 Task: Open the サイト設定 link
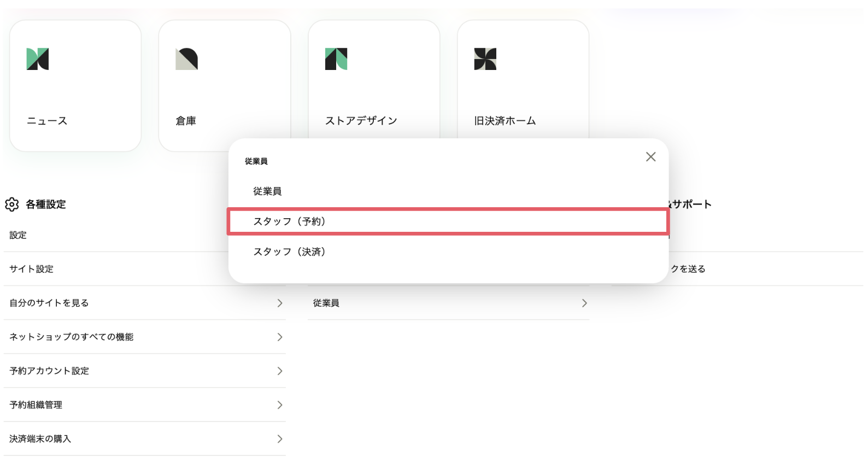(32, 269)
